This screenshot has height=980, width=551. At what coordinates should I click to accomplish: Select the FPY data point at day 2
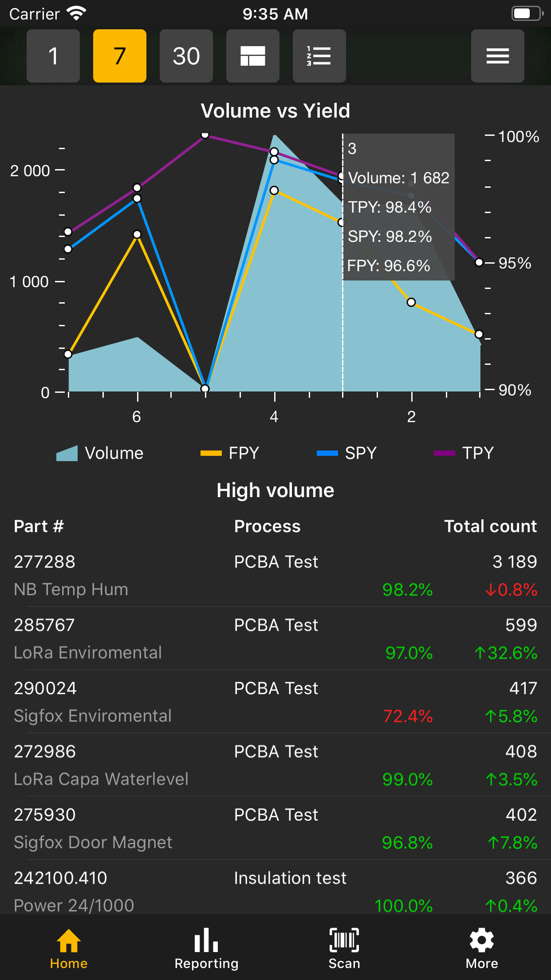click(x=411, y=302)
